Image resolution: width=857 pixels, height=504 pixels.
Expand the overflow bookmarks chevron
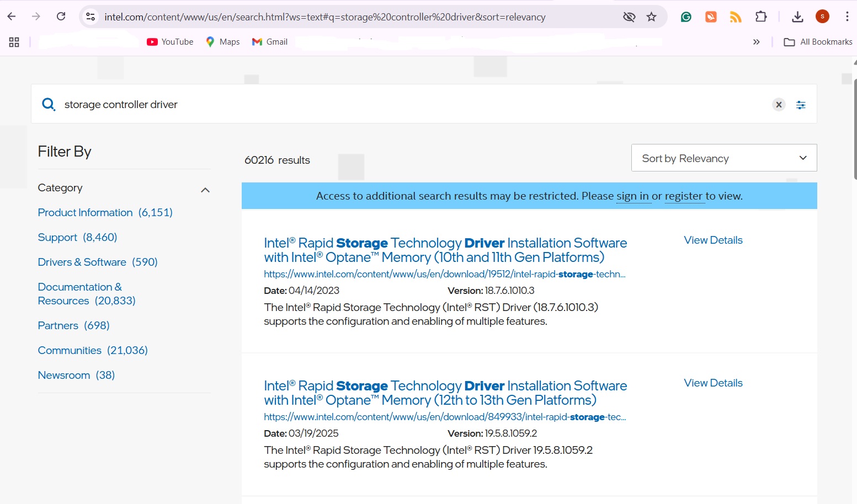(x=757, y=41)
